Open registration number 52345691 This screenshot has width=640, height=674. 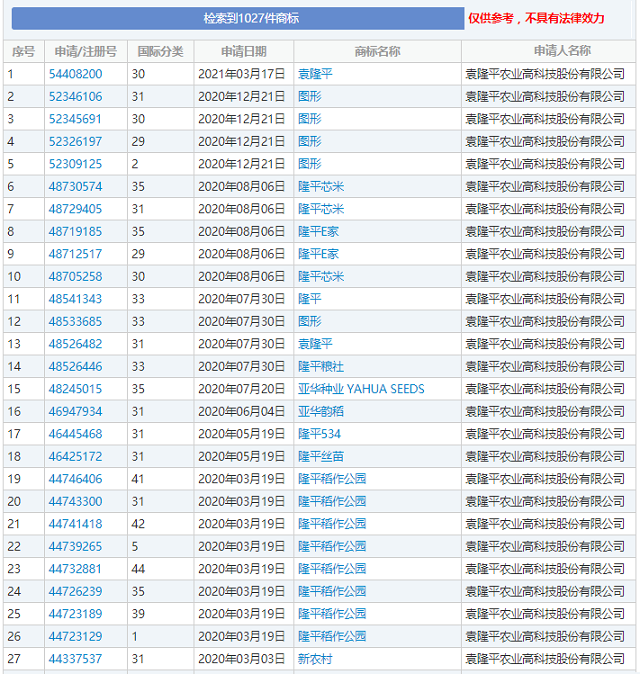click(75, 119)
